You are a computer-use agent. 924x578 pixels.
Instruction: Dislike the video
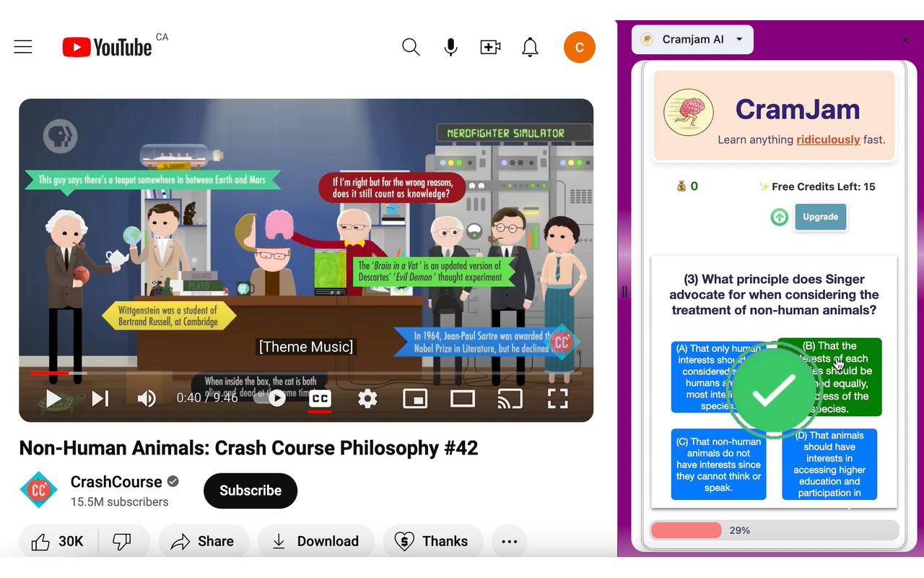tap(123, 541)
